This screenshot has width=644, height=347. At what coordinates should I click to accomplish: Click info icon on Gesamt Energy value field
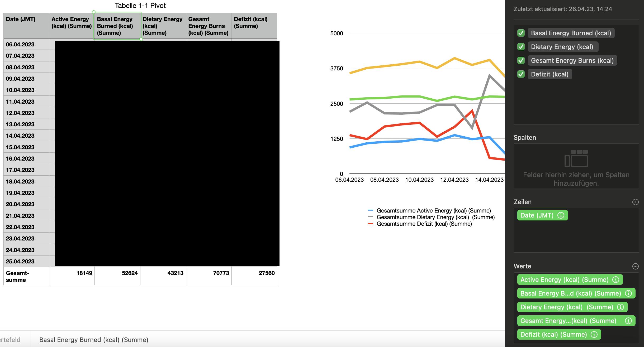pos(628,321)
